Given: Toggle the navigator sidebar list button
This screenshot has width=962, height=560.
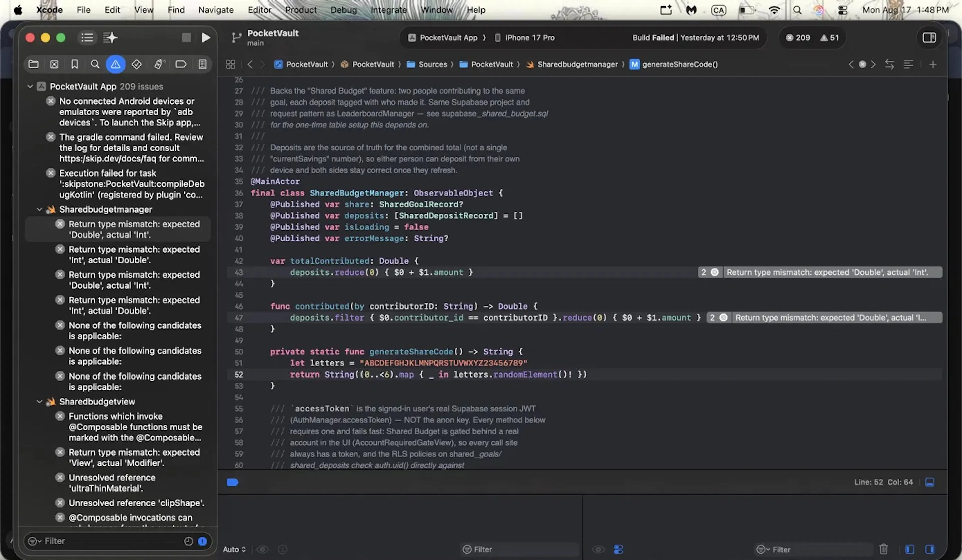Looking at the screenshot, I should point(87,37).
